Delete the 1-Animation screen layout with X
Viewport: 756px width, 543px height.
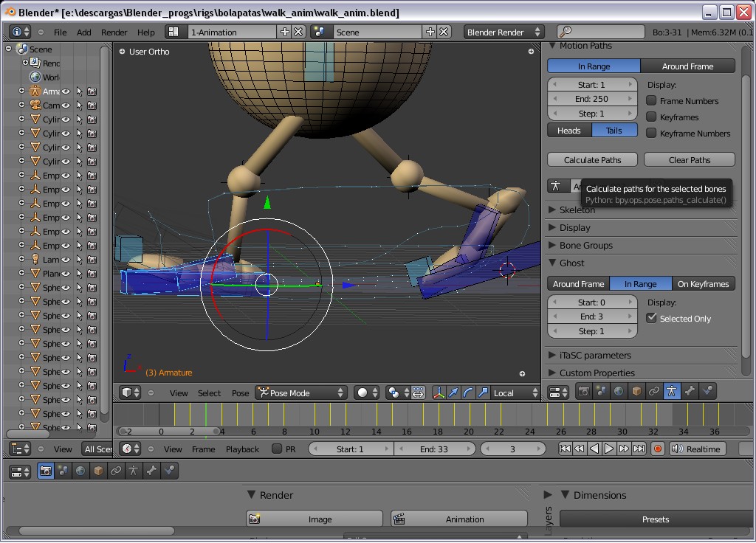pos(298,32)
